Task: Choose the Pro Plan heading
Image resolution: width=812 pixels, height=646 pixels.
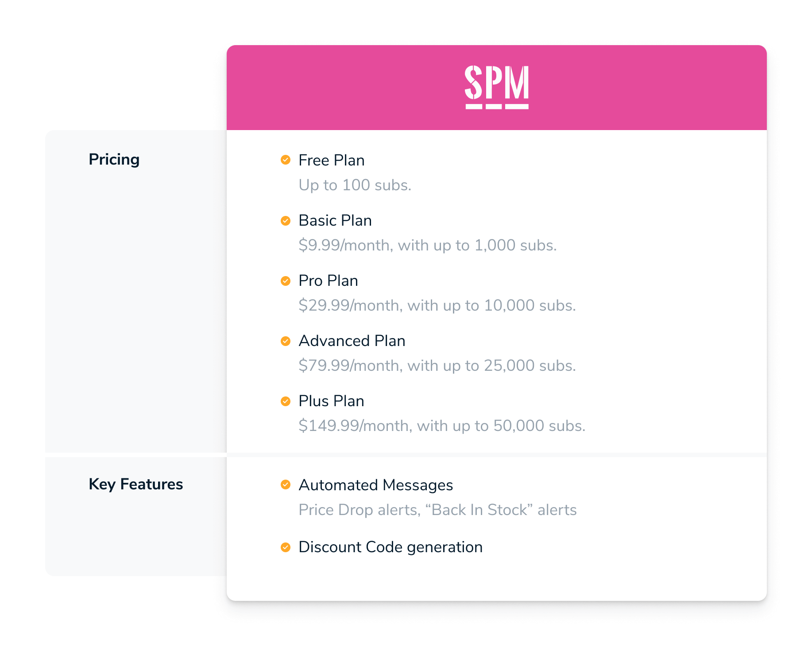Action: pos(328,281)
